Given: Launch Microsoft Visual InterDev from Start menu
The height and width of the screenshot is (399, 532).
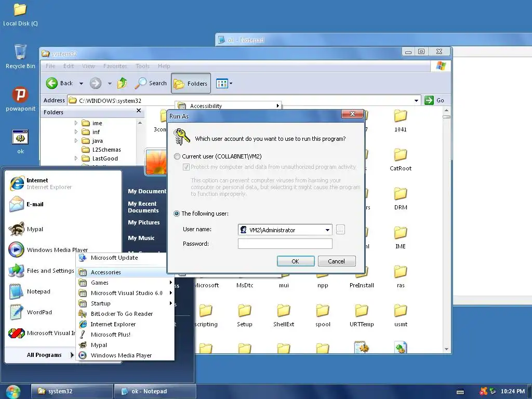Looking at the screenshot, I should point(42,333).
